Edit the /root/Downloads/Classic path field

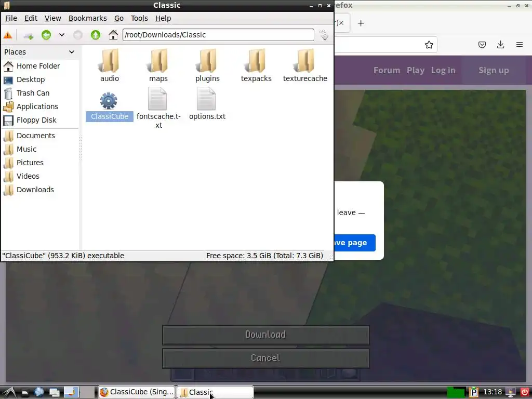218,35
